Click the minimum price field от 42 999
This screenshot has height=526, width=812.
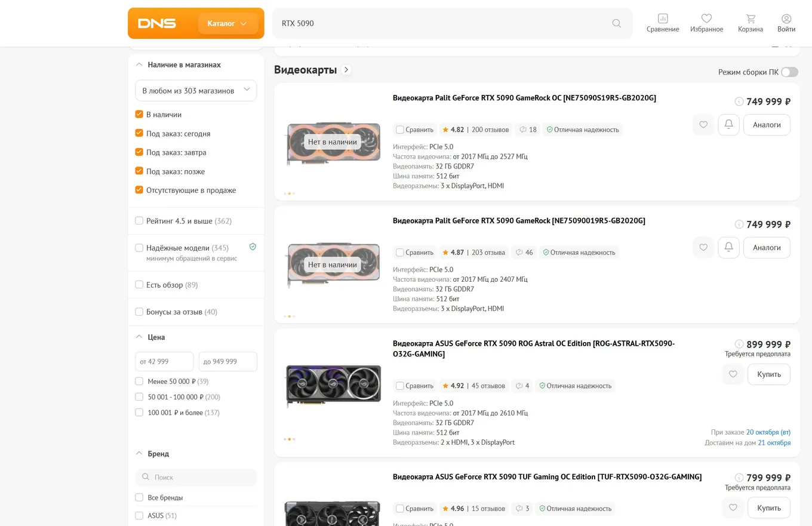tap(164, 362)
